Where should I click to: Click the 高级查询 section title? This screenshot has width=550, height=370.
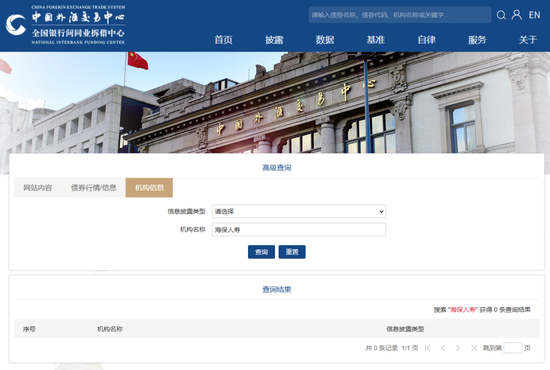(x=277, y=168)
